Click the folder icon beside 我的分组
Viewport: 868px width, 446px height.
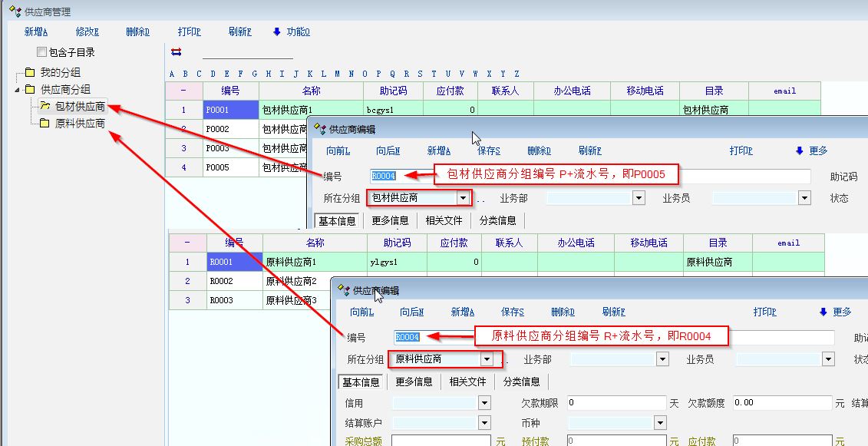pos(30,72)
